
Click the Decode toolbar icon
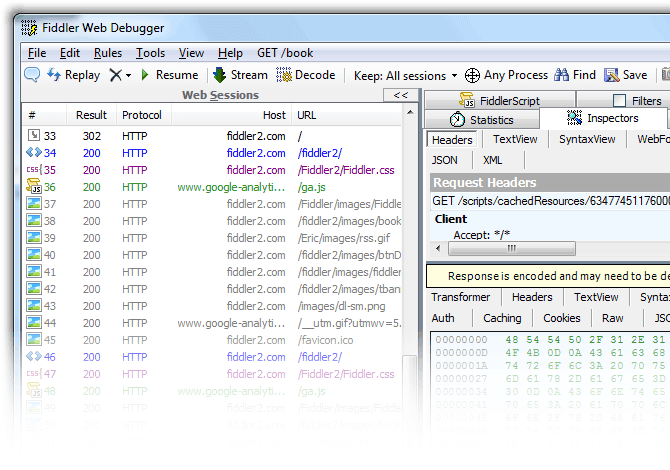[x=284, y=75]
